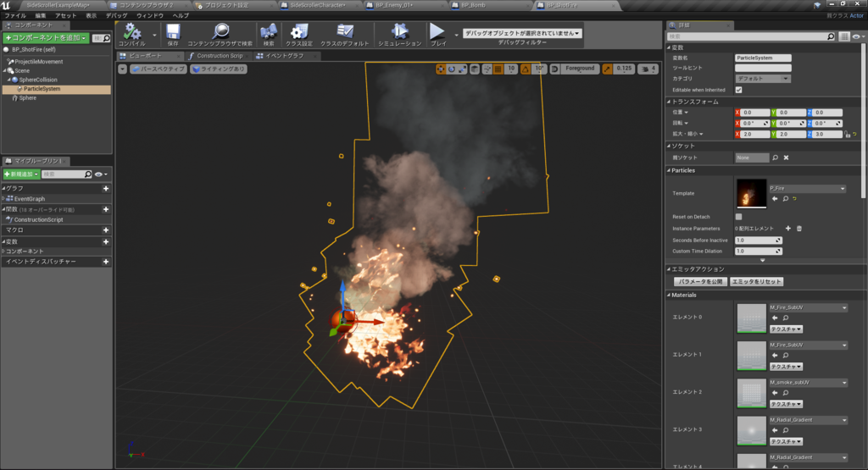Open カテゴリ デフォルト dropdown

[x=762, y=79]
